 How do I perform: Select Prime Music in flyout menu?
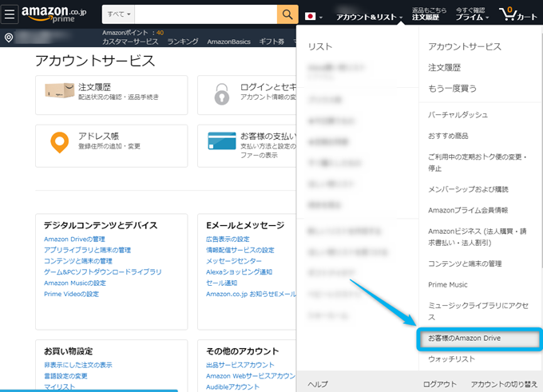click(x=448, y=285)
